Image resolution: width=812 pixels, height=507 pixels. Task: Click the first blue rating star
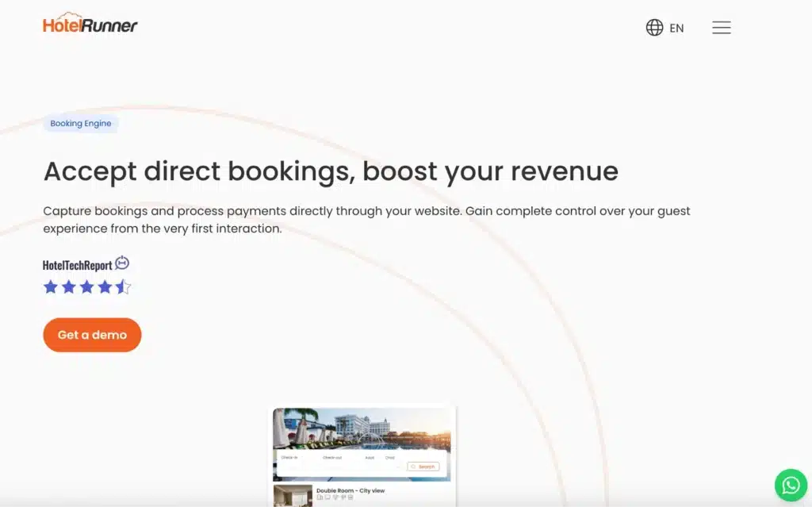coord(50,286)
